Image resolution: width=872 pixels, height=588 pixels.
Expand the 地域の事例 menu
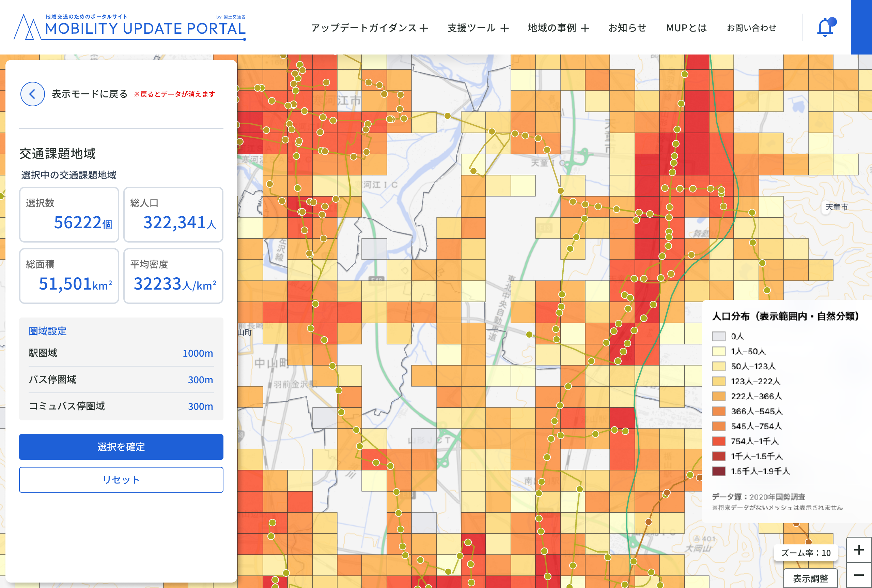558,28
